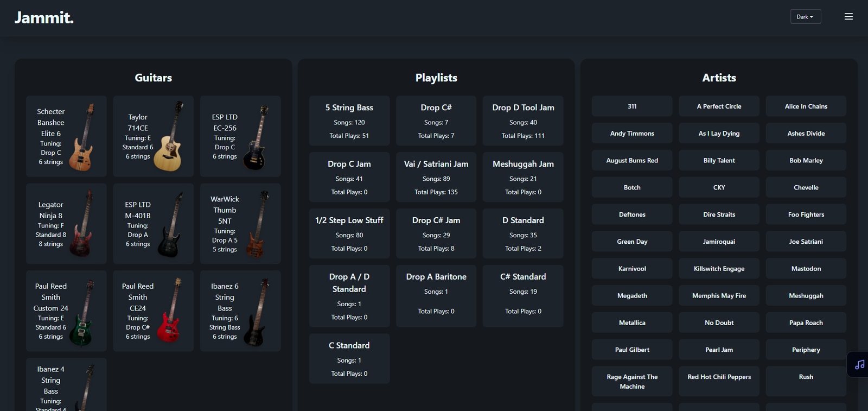This screenshot has width=868, height=411.
Task: Select the Killswitch Engage artist
Action: pyautogui.click(x=719, y=269)
